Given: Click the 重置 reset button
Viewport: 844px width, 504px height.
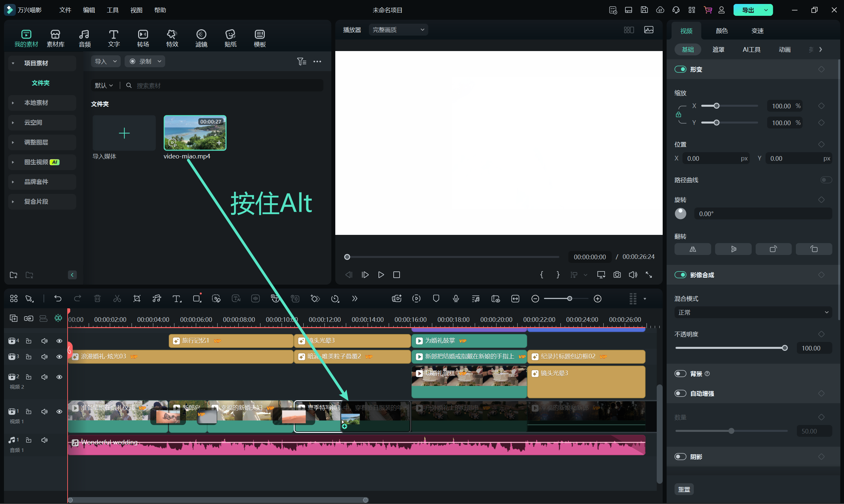Looking at the screenshot, I should 683,490.
